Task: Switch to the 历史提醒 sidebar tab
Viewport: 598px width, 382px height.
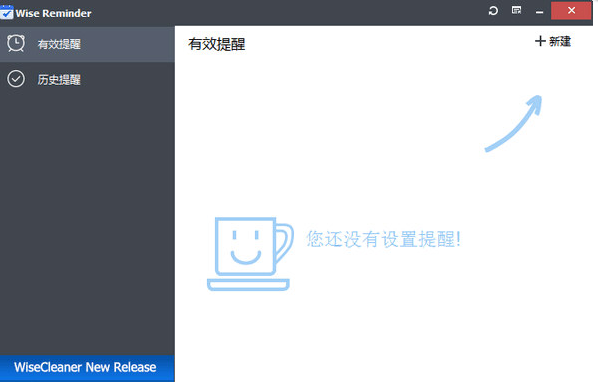Action: 87,79
